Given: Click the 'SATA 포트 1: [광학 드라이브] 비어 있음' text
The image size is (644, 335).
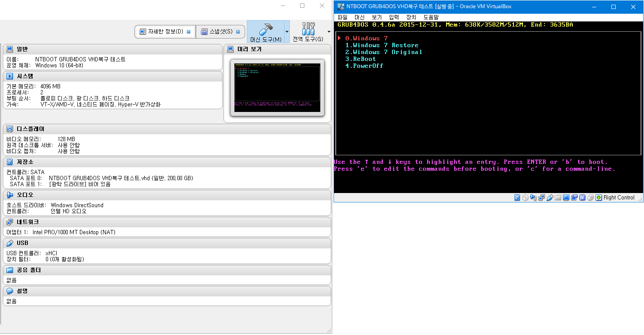Looking at the screenshot, I should click(x=60, y=184).
